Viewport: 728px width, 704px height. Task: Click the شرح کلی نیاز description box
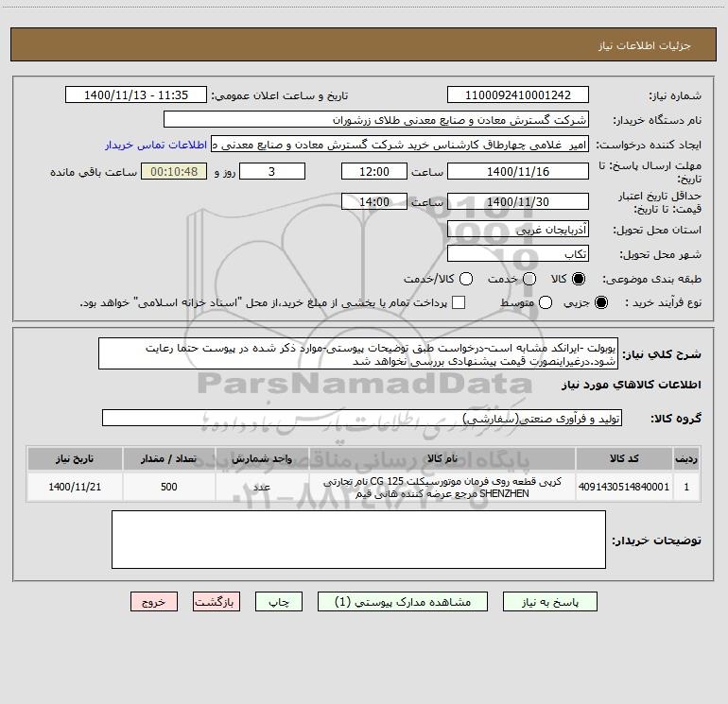click(x=358, y=354)
